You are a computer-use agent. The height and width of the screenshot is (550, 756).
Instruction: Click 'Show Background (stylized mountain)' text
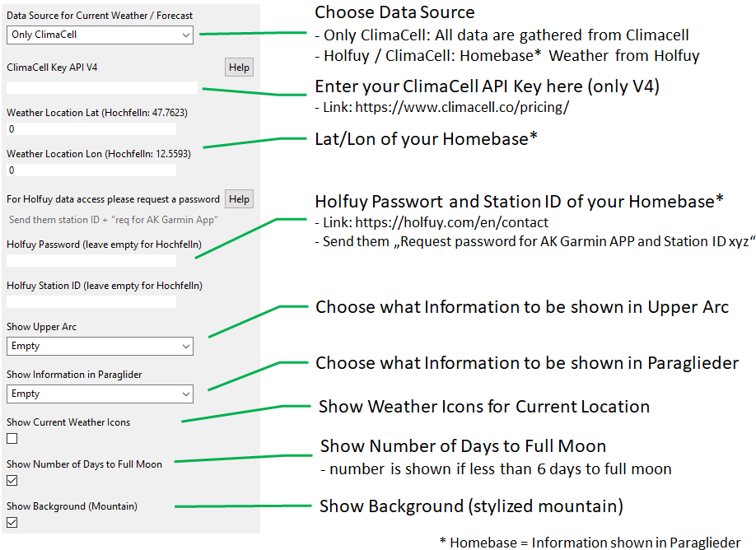(471, 506)
